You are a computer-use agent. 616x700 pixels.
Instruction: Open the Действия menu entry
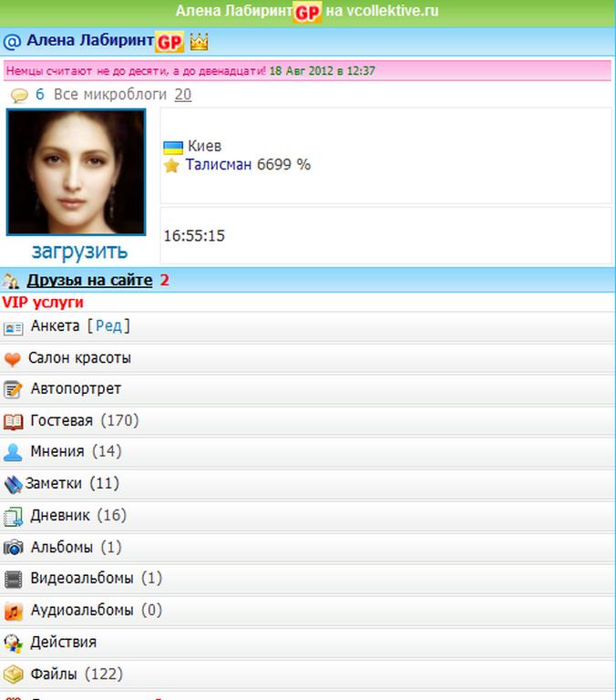click(63, 642)
